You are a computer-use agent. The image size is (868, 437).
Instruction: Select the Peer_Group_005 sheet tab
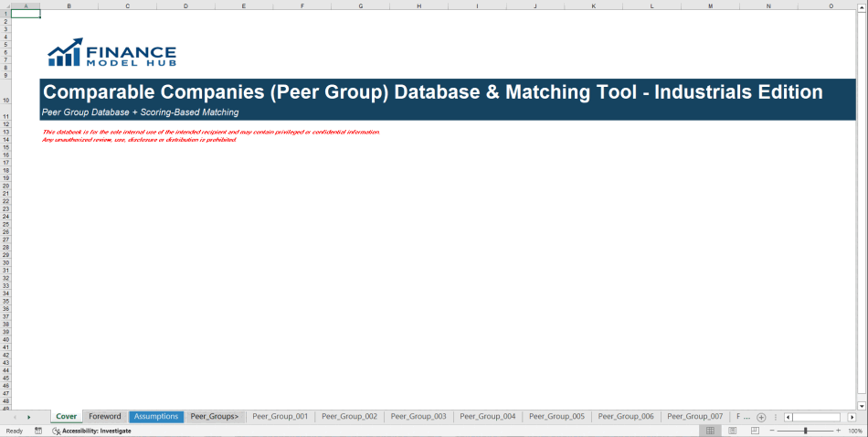(556, 417)
